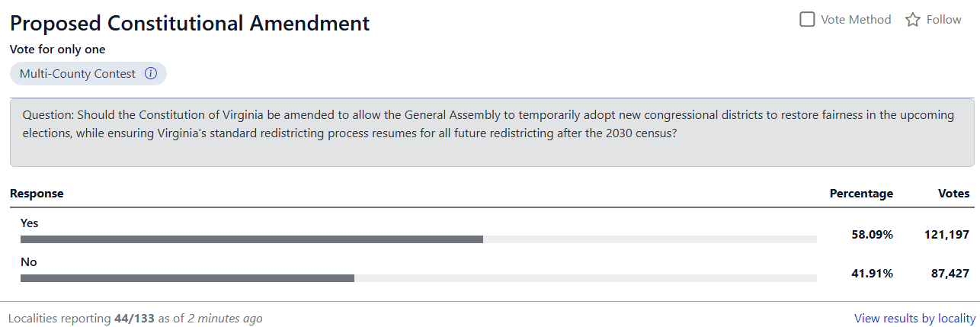Click the Follow label text
The height and width of the screenshot is (327, 980).
point(943,20)
